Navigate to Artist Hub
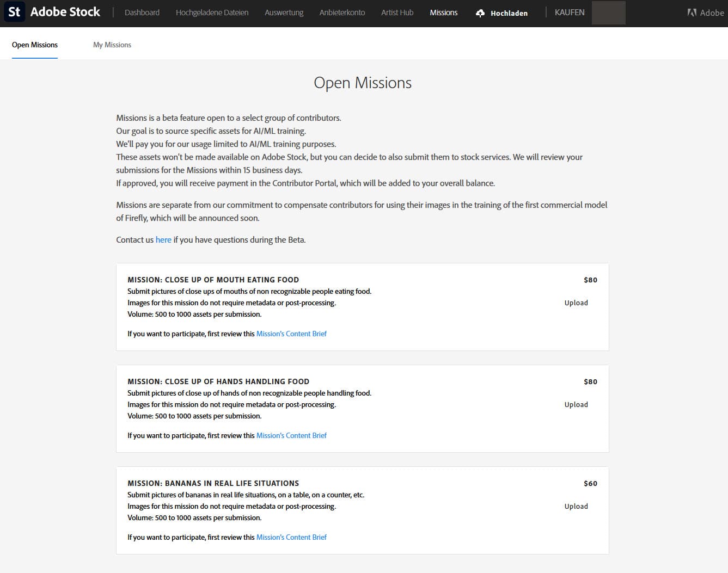The image size is (728, 573). pyautogui.click(x=397, y=13)
